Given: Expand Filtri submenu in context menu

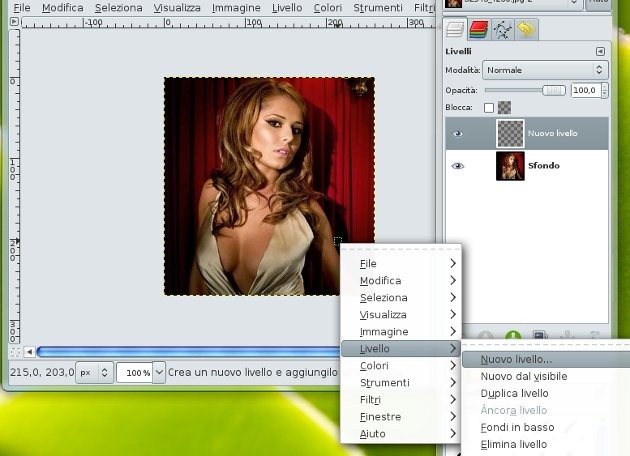Looking at the screenshot, I should point(401,400).
